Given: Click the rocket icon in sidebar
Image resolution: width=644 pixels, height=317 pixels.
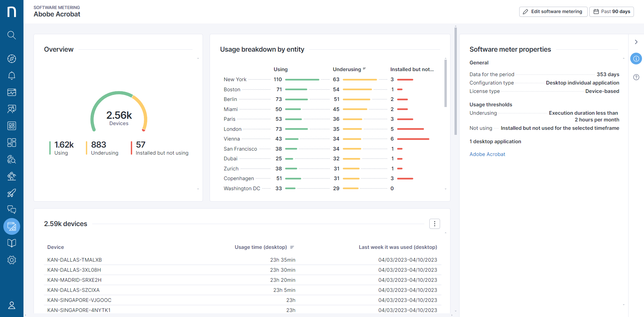Looking at the screenshot, I should (x=12, y=193).
